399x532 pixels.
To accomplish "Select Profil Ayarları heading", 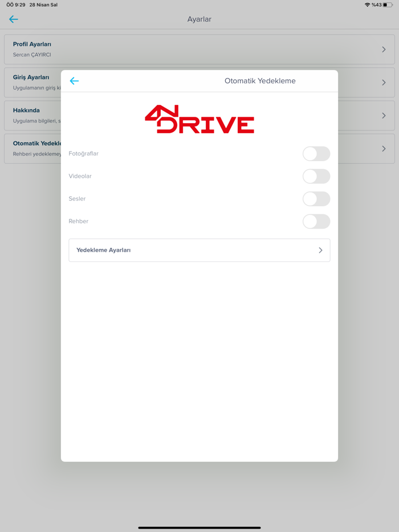I will coord(32,44).
